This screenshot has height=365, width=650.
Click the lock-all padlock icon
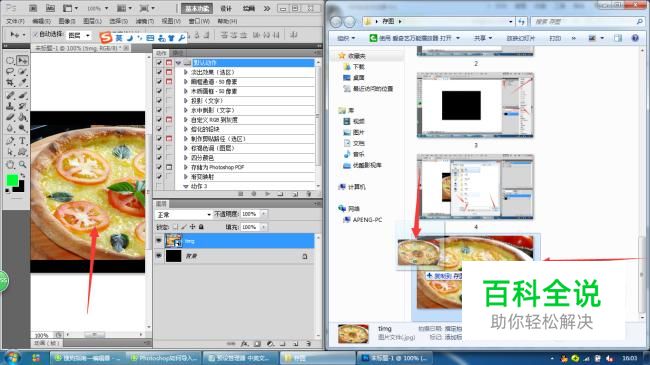[x=201, y=227]
